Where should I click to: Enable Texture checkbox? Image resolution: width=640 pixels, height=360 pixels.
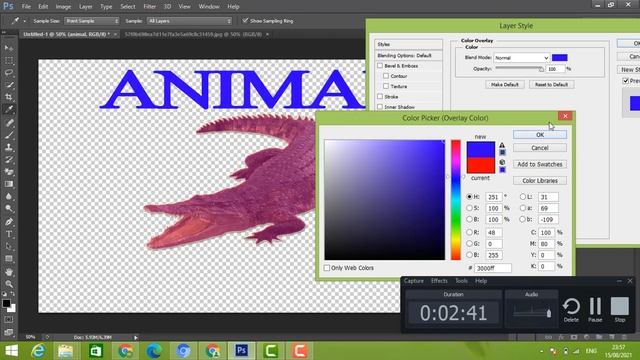coord(386,86)
